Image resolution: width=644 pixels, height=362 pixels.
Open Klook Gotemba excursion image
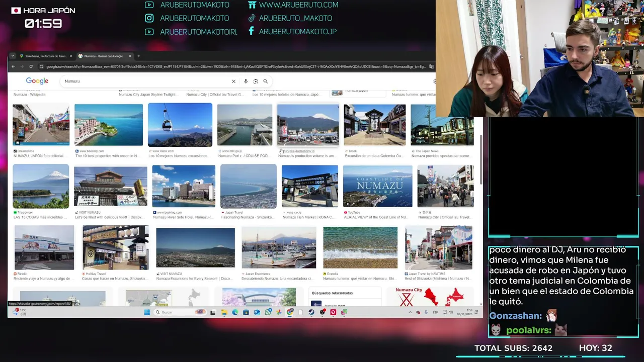[375, 125]
